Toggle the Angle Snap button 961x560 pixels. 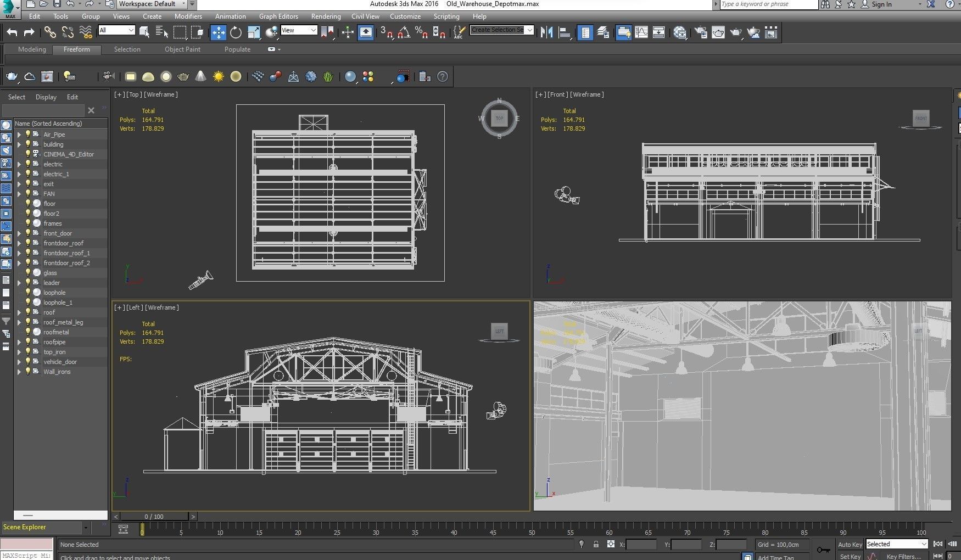pos(404,32)
